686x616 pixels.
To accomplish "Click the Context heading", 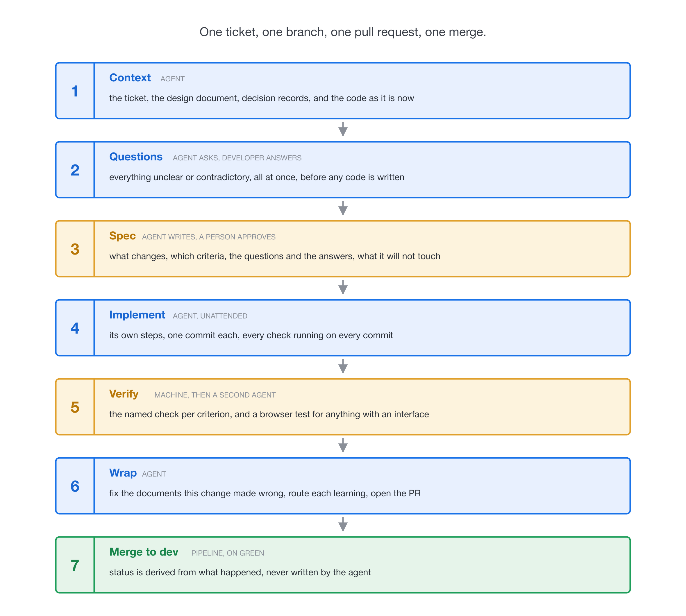I will [x=130, y=78].
